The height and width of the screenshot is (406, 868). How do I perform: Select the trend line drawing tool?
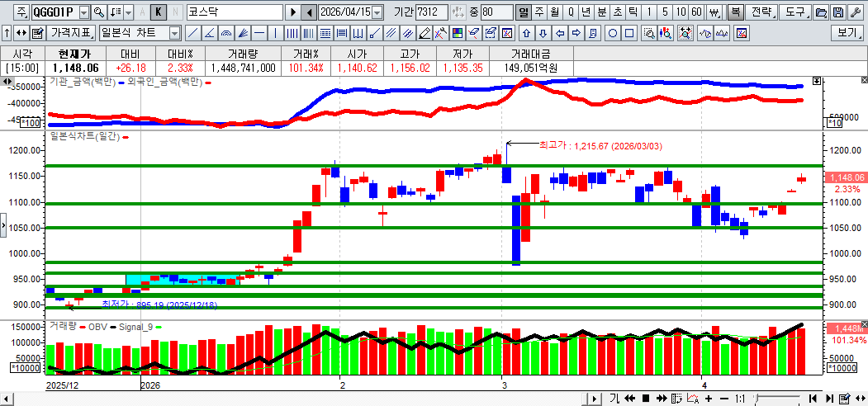[192, 34]
